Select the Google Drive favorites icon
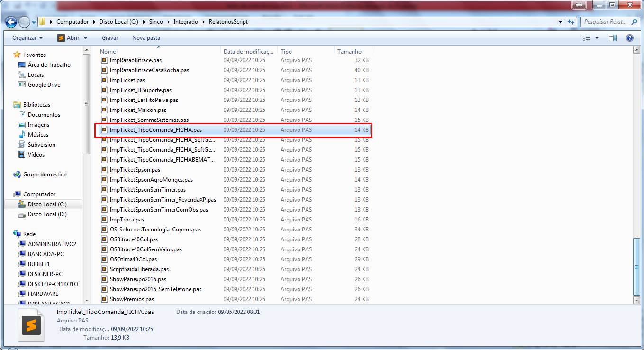 pos(21,85)
